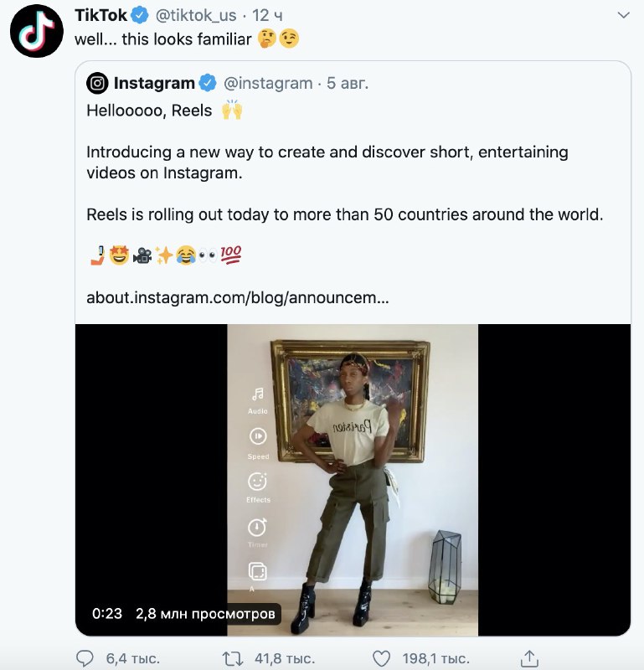Tap the Audio music note icon

[x=258, y=394]
